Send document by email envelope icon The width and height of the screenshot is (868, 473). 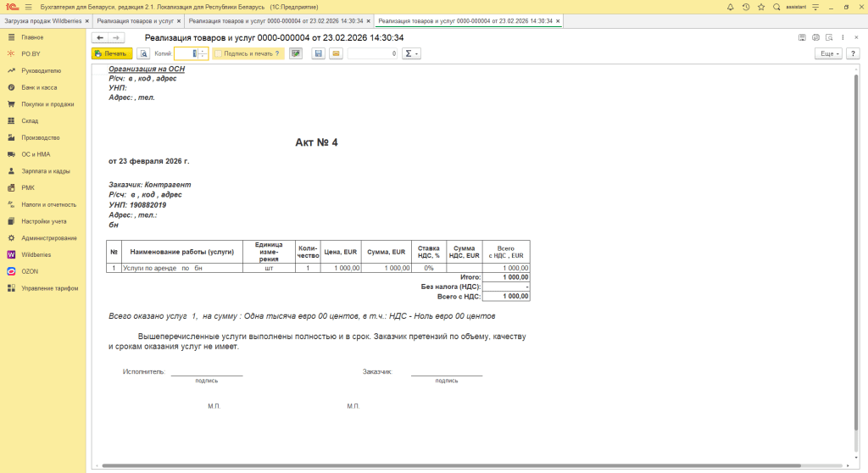click(336, 53)
